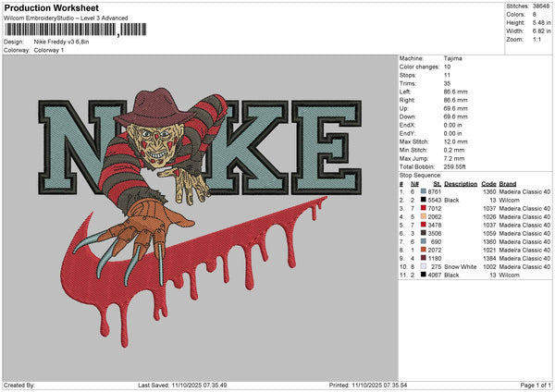
Task: Click the red swatch beside stitch count 7012
Action: pos(424,208)
